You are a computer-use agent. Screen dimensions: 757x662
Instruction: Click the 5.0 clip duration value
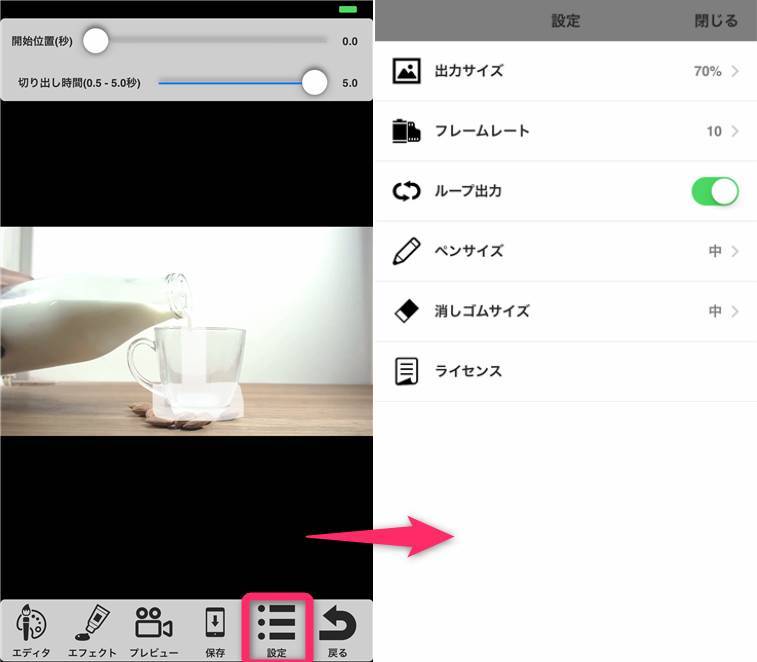(x=350, y=83)
